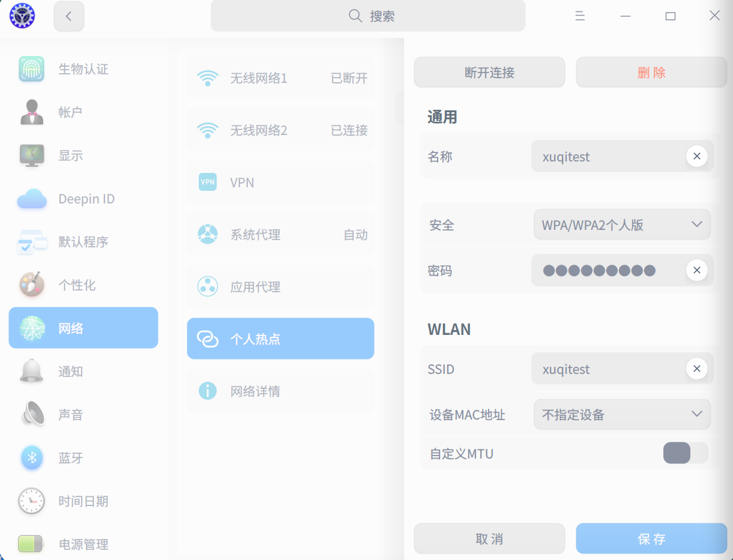
Task: Open the hamburger main menu
Action: click(x=580, y=16)
